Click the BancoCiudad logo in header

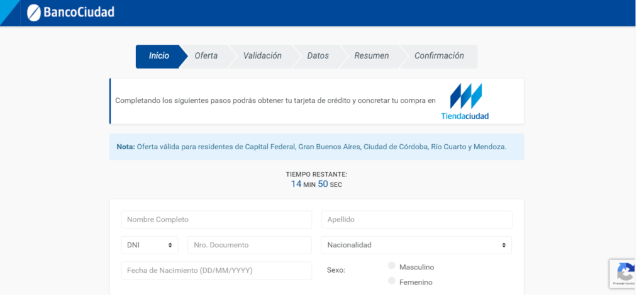pyautogui.click(x=70, y=13)
